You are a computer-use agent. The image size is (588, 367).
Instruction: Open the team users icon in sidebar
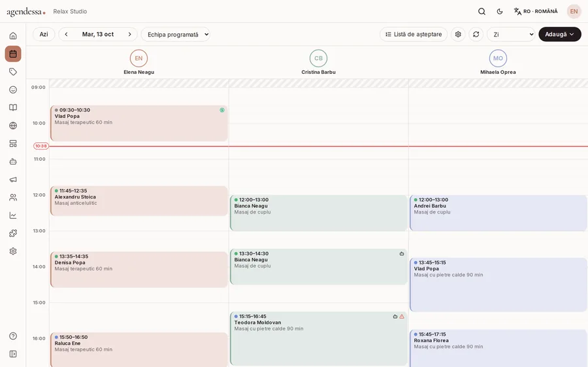13,198
